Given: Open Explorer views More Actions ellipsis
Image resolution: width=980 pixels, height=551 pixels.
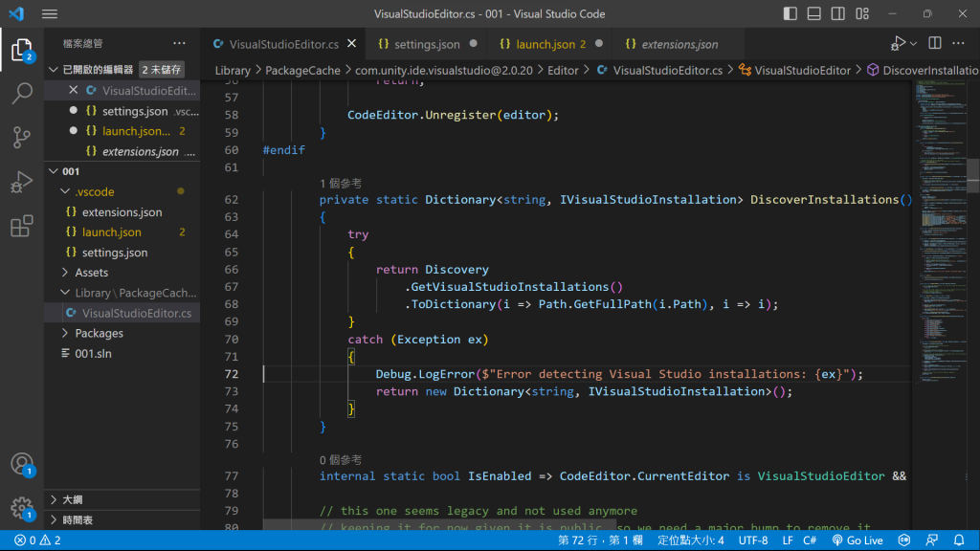Looking at the screenshot, I should 179,43.
